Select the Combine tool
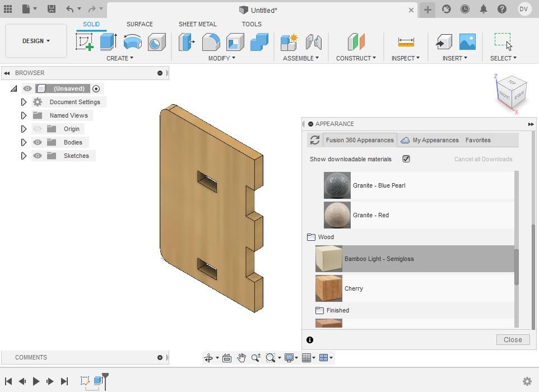This screenshot has width=539, height=392. tap(259, 42)
